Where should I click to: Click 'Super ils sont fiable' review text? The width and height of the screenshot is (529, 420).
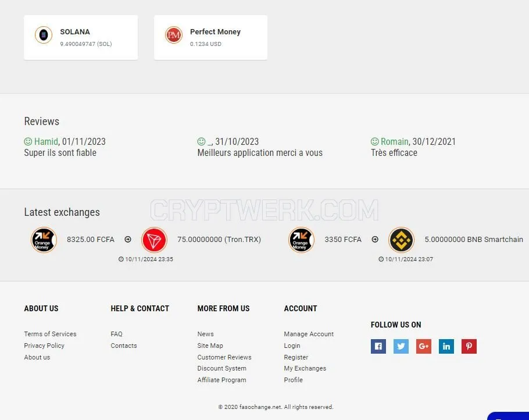60,152
